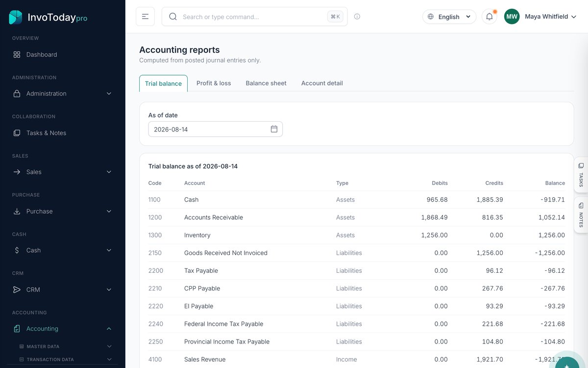Open Dashboard in sidebar
This screenshot has height=368, width=588.
coord(62,54)
